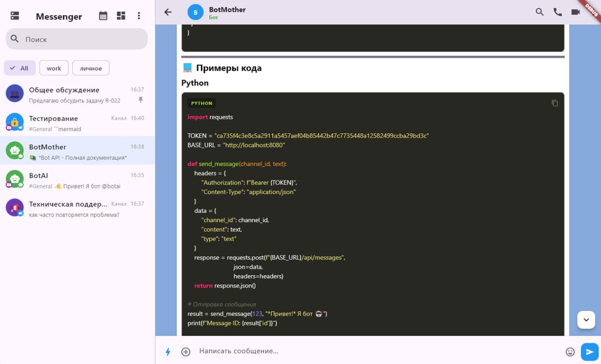This screenshot has height=364, width=601.
Task: Click the BotMother header avatar
Action: click(x=196, y=12)
